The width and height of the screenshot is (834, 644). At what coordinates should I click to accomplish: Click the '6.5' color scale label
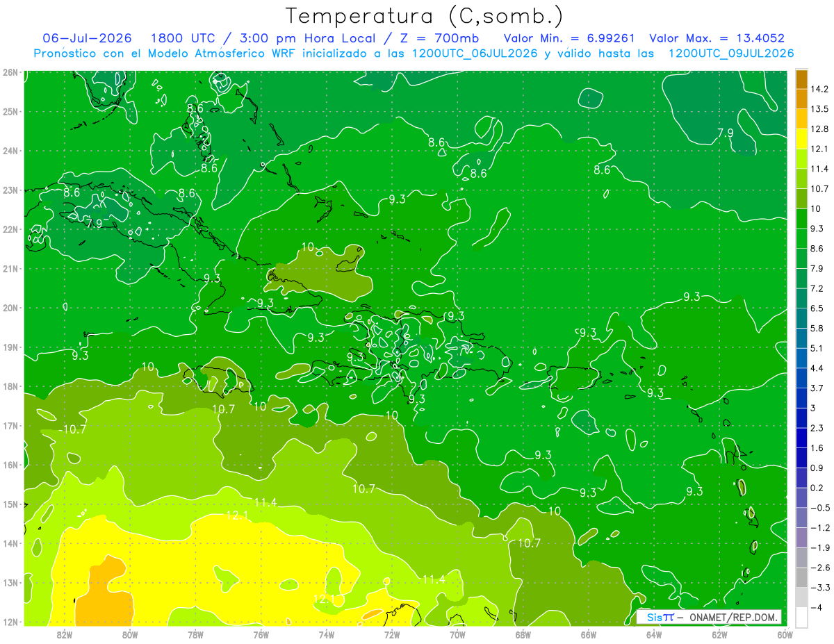pos(817,308)
